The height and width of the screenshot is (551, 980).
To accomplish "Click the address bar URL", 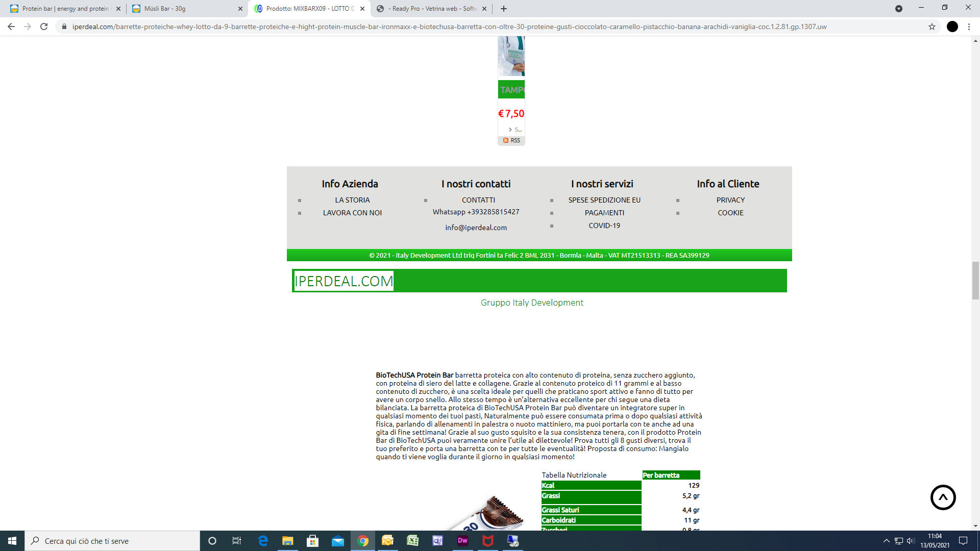I will [449, 27].
